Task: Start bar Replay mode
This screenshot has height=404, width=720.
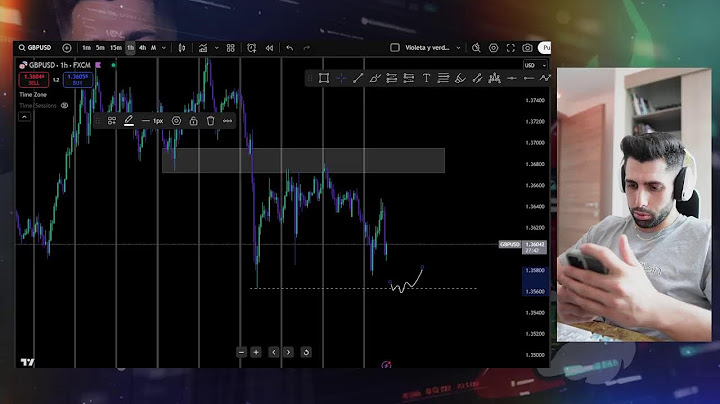Action: click(269, 48)
